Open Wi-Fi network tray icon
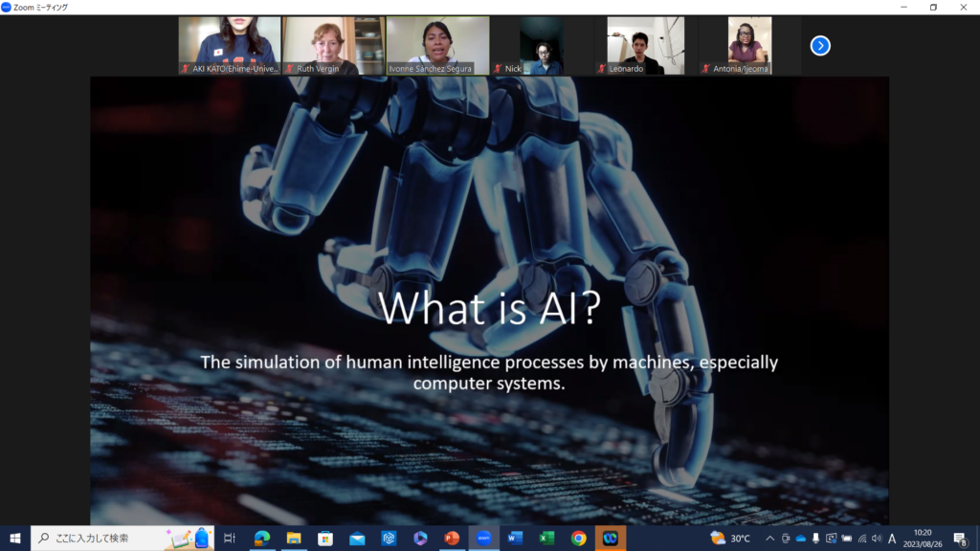 pyautogui.click(x=862, y=538)
